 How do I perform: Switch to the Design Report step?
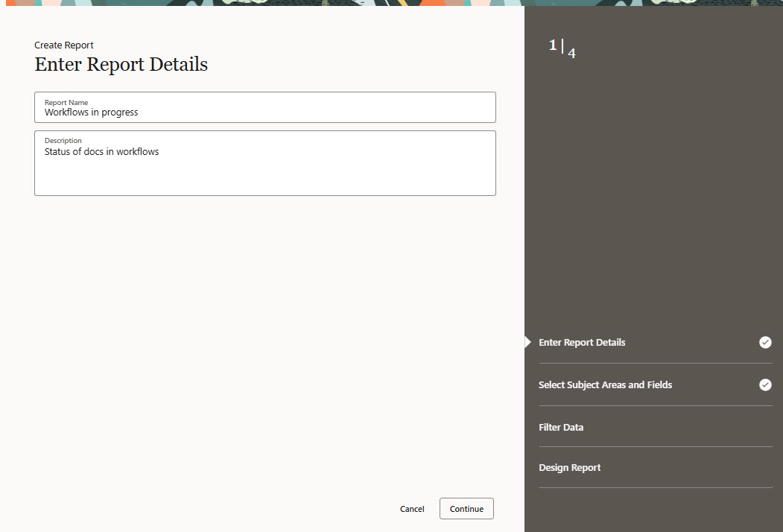pos(569,468)
